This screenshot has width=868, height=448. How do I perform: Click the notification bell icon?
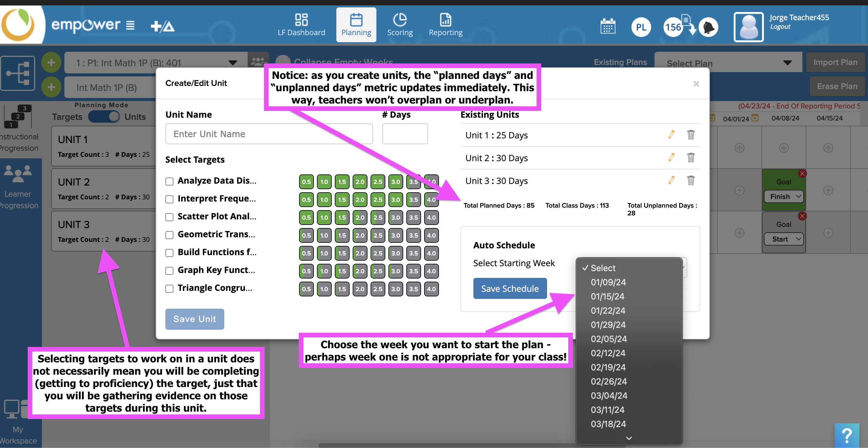708,27
